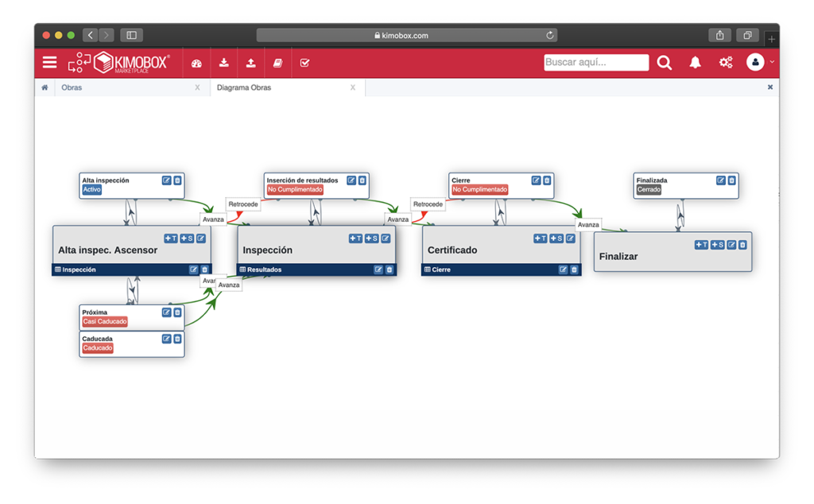Expand the user profile dropdown
Screen dimensions: 814x504
(760, 62)
